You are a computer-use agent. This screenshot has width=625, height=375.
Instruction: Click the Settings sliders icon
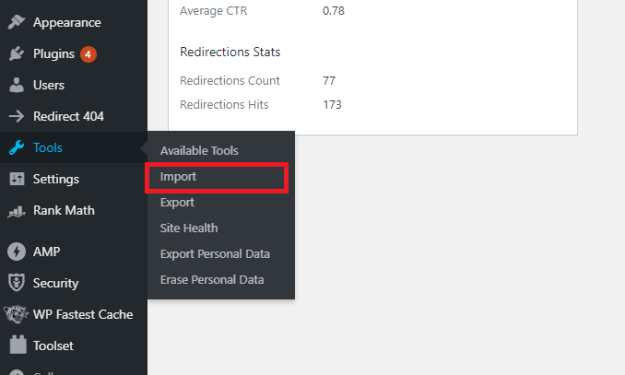[17, 179]
